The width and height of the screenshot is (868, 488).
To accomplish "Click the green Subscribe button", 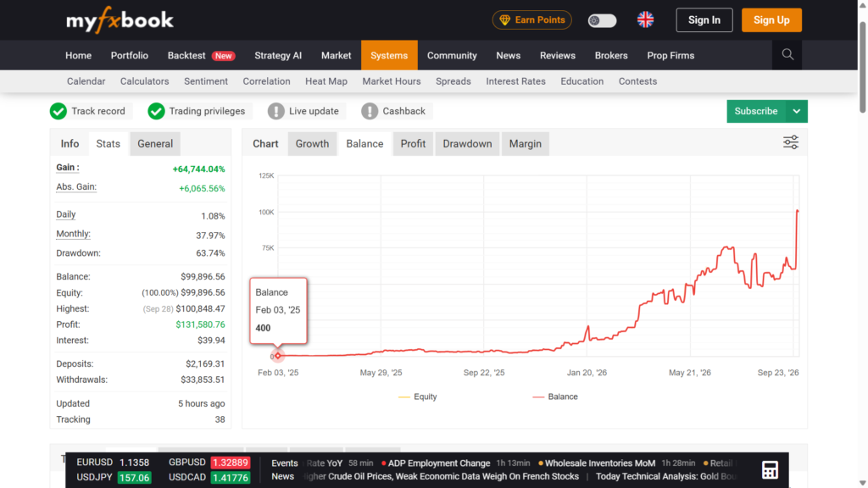I will point(756,111).
